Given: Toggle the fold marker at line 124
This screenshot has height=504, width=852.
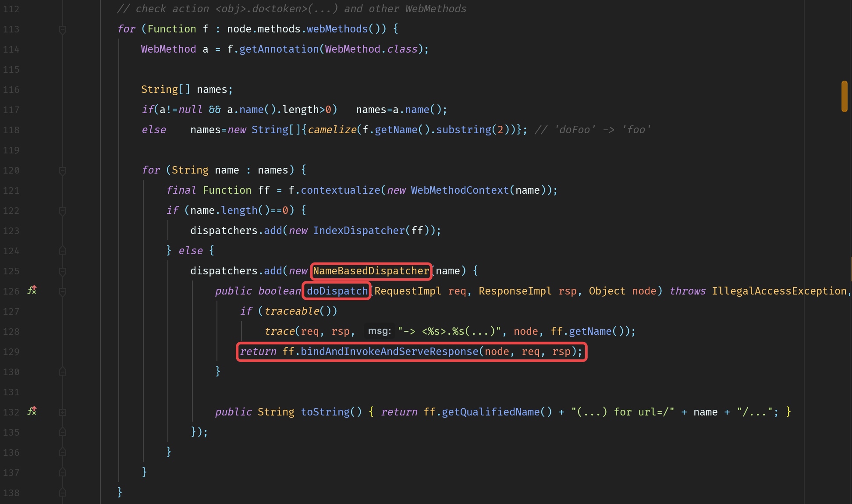Looking at the screenshot, I should coord(63,251).
